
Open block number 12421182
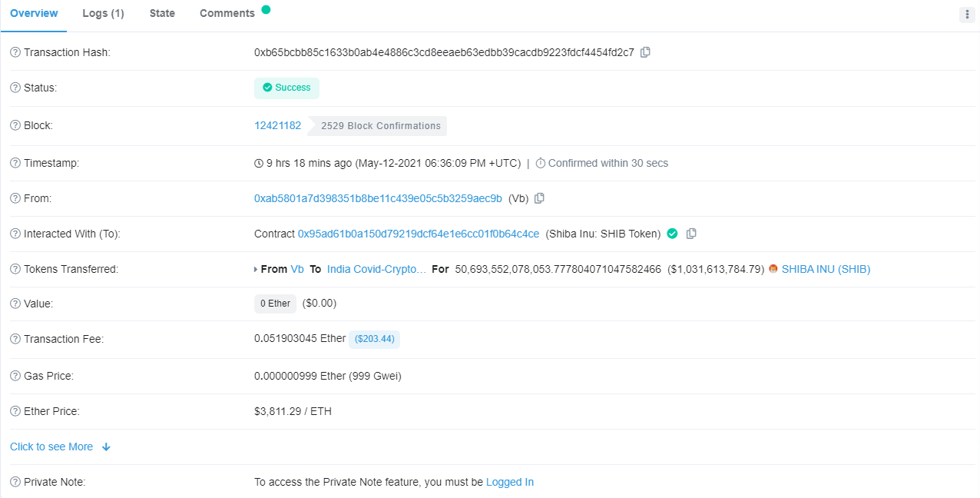[278, 125]
